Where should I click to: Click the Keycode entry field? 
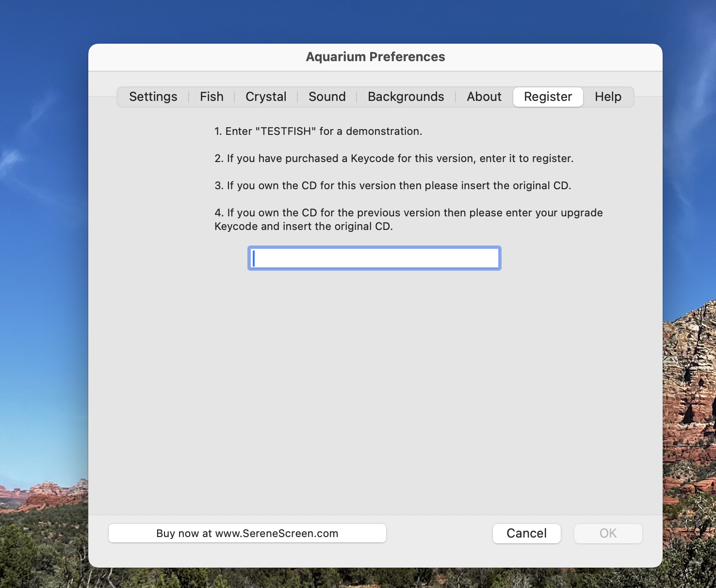coord(374,258)
